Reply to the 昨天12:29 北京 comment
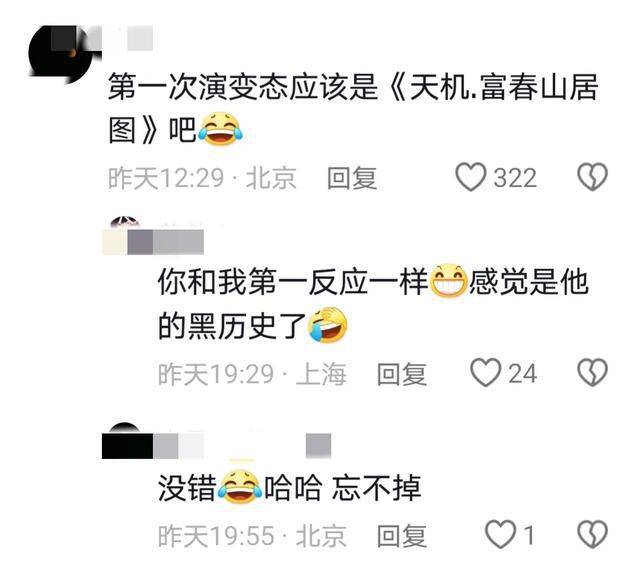 [x=352, y=178]
